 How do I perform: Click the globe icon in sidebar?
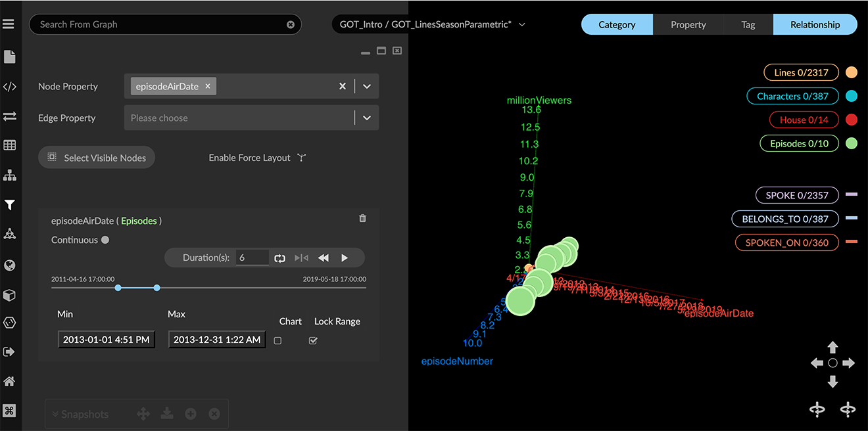click(9, 265)
